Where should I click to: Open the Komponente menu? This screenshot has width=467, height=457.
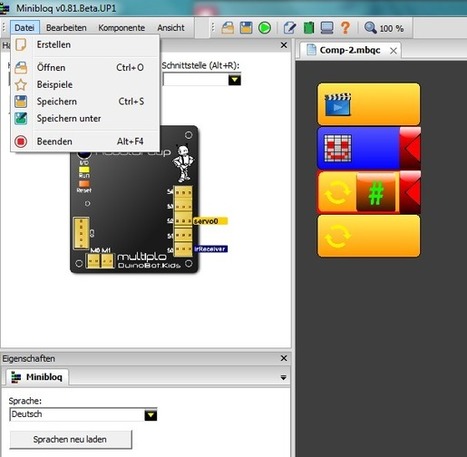121,28
